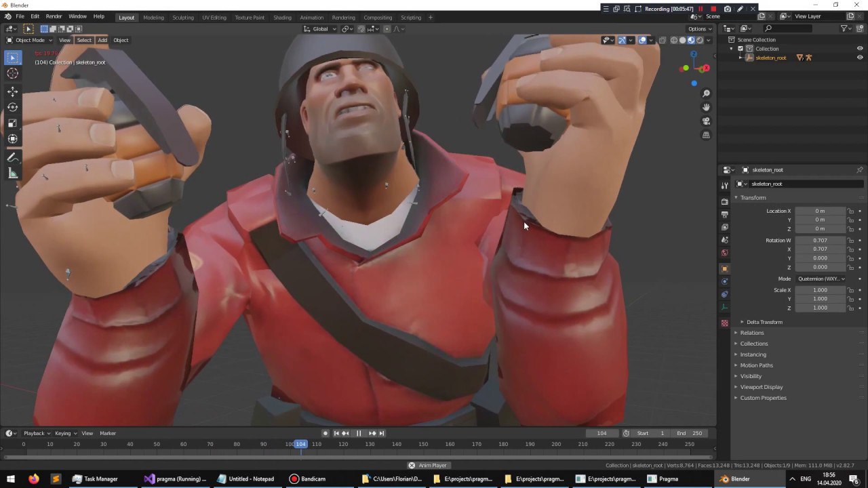868x488 pixels.
Task: Open the Render properties tab
Action: click(724, 201)
